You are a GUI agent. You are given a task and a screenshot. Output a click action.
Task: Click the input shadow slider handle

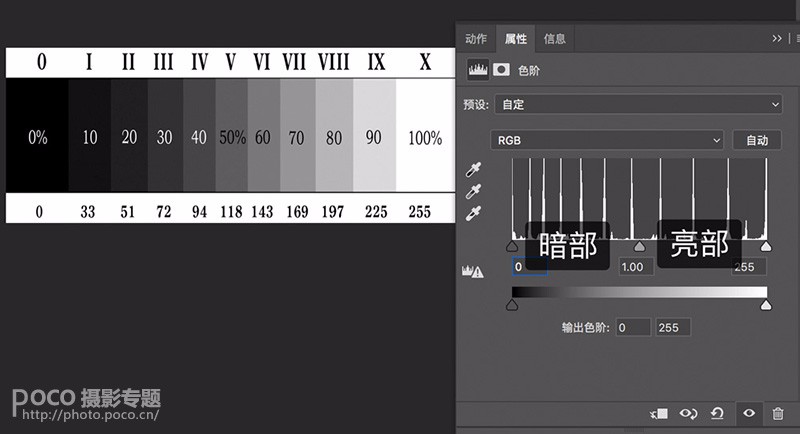click(x=512, y=247)
